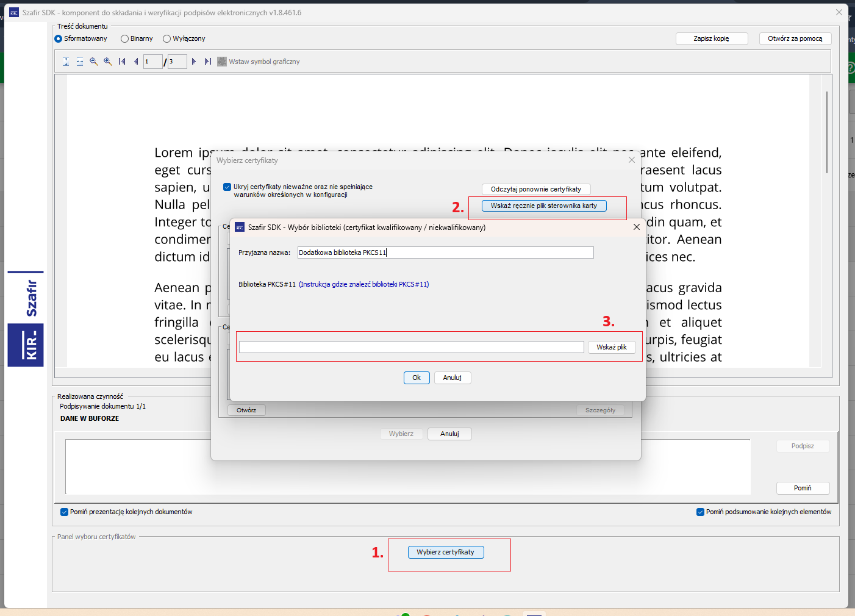The height and width of the screenshot is (616, 855).
Task: Confirm library dialog with Ok
Action: pos(417,378)
